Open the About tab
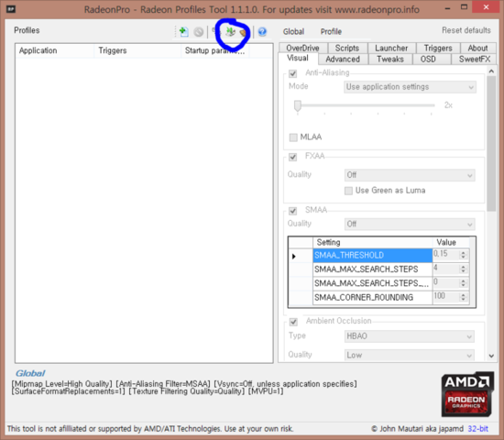Screen dimensions: 504x440 478,48
